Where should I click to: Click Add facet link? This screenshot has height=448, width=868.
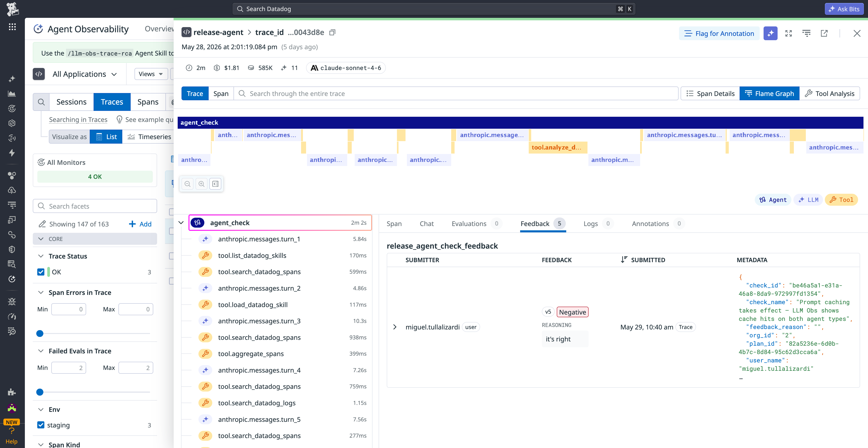(x=140, y=224)
